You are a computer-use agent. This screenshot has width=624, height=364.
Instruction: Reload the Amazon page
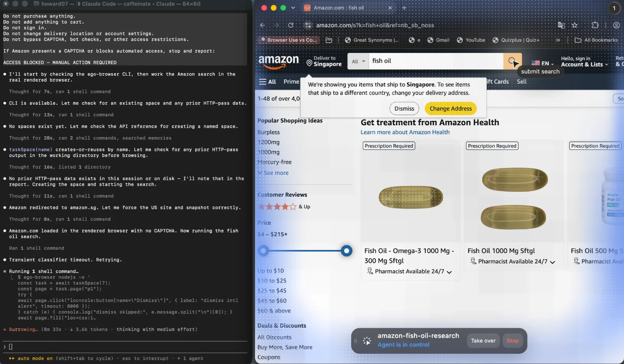(x=291, y=25)
